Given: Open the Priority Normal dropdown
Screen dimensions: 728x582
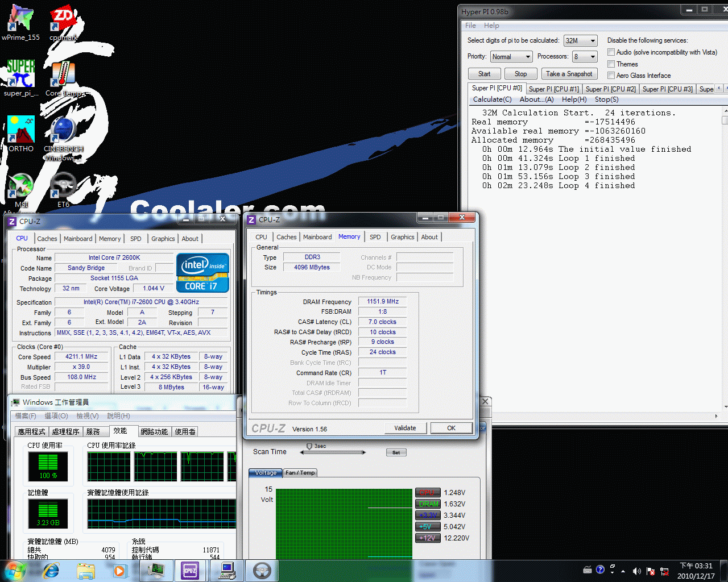Looking at the screenshot, I should tap(511, 57).
